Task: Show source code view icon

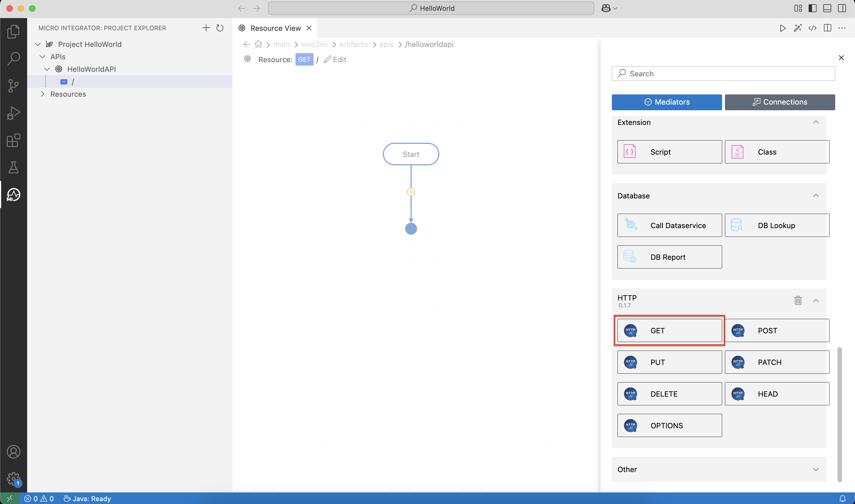Action: [812, 28]
